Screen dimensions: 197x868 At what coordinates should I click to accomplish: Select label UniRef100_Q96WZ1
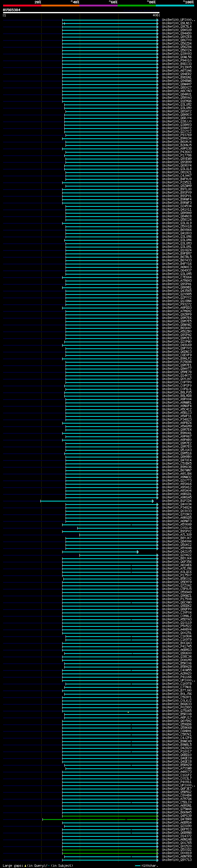176,595
